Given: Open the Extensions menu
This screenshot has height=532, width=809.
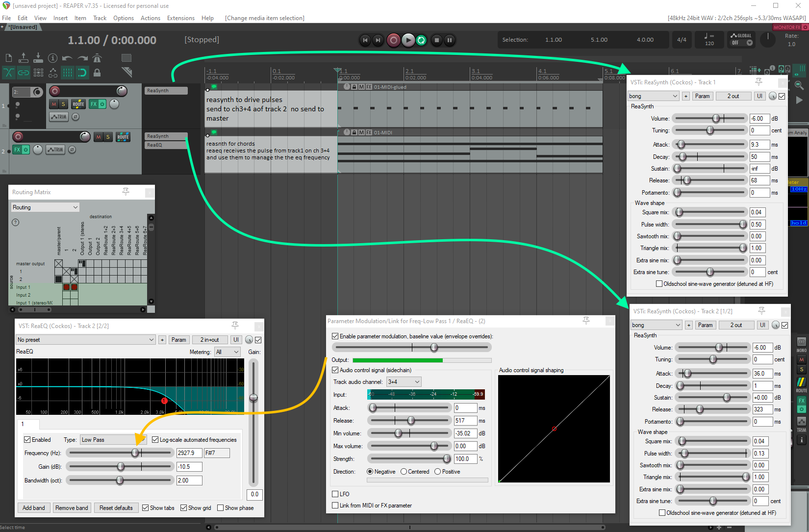Looking at the screenshot, I should click(180, 18).
